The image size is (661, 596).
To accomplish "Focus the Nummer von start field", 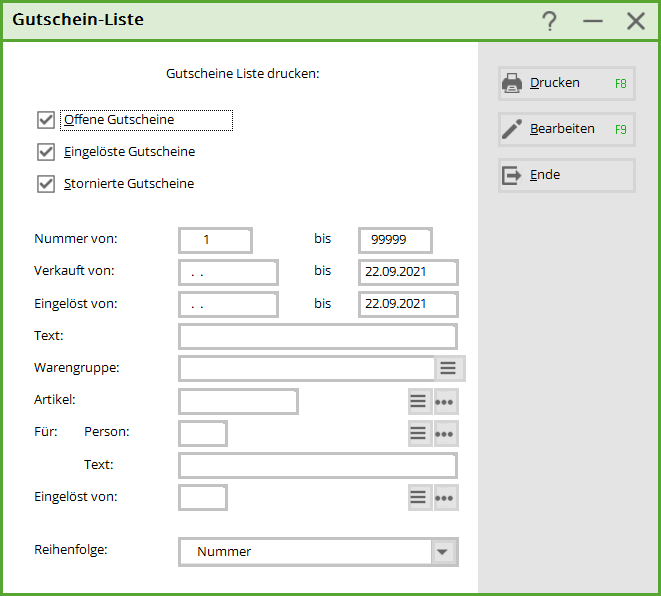I will 215,240.
